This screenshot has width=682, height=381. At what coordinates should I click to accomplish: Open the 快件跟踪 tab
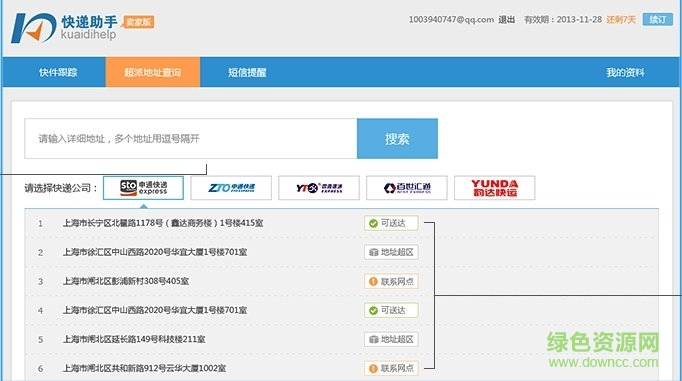[x=58, y=72]
